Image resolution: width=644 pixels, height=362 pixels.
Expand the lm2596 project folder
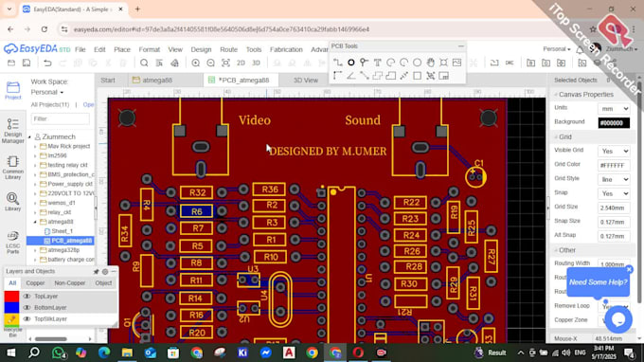[35, 155]
